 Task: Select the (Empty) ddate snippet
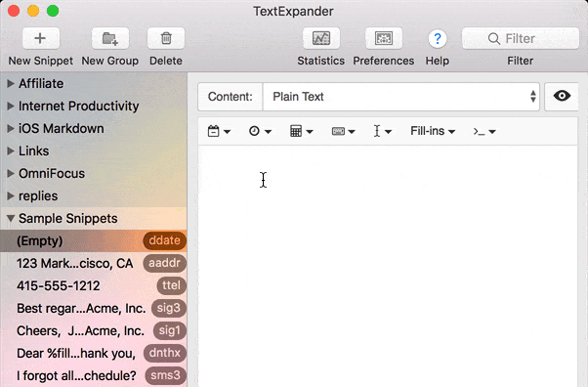(x=94, y=240)
